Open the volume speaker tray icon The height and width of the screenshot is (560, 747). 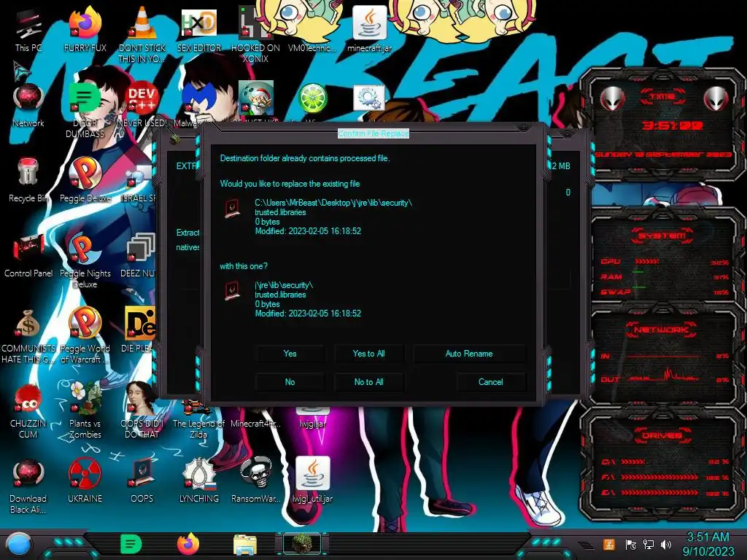(x=666, y=544)
